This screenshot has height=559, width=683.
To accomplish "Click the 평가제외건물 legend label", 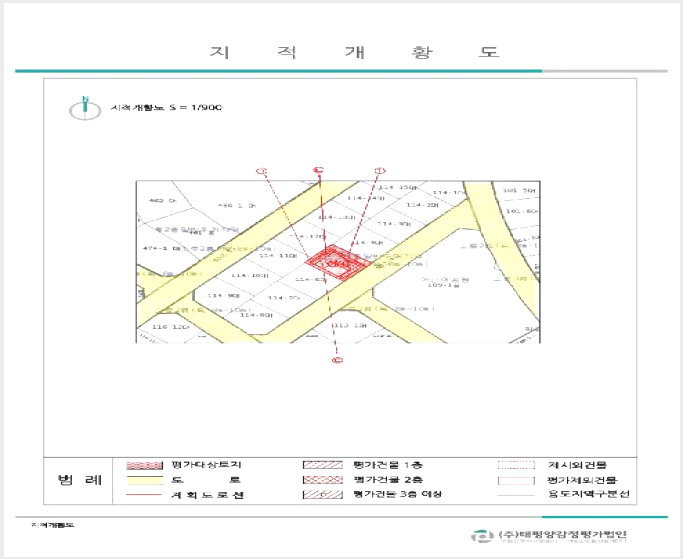I will tap(583, 480).
